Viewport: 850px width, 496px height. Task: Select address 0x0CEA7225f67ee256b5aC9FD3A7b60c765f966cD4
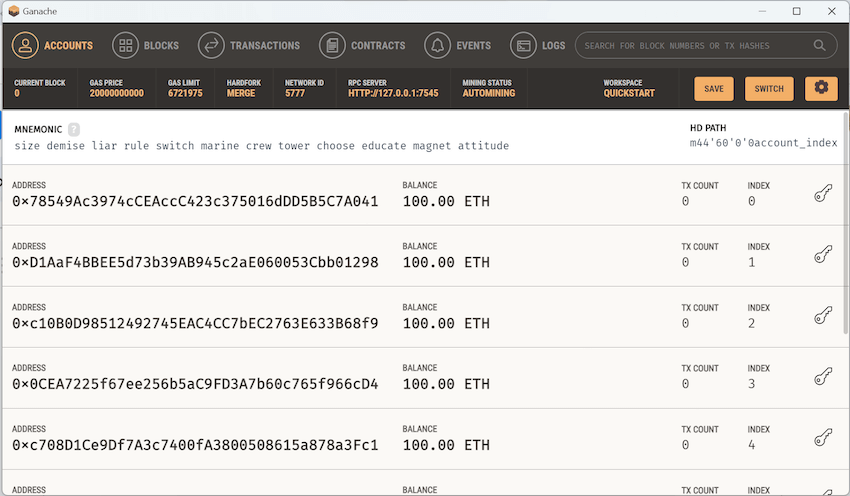[195, 384]
